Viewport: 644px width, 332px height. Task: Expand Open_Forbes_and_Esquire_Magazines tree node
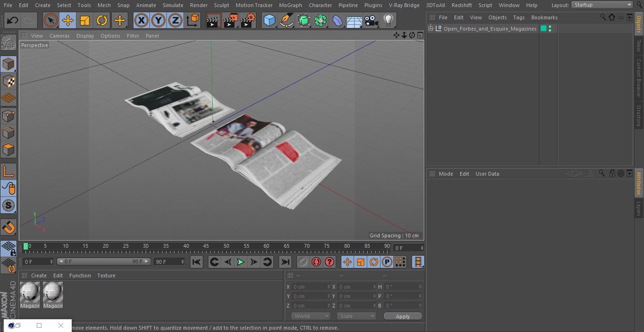point(430,29)
